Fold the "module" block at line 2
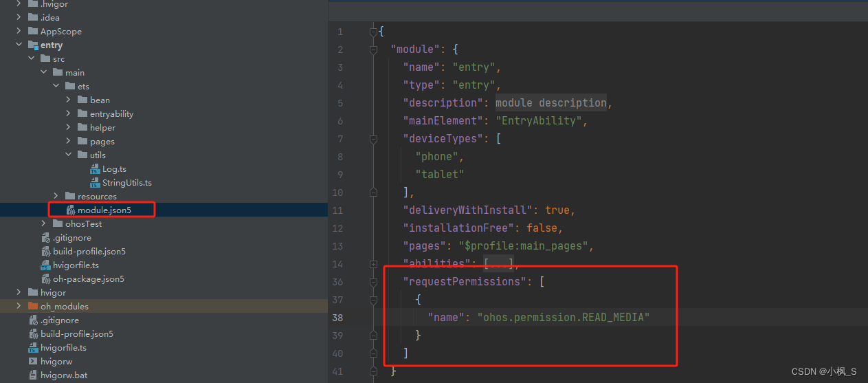This screenshot has height=383, width=868. 373,50
